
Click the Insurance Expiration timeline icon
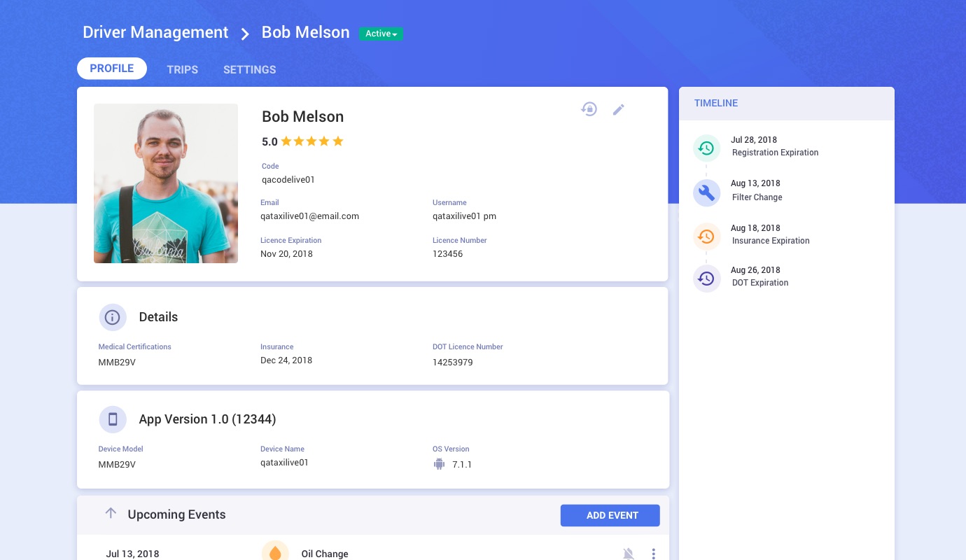[x=706, y=237]
